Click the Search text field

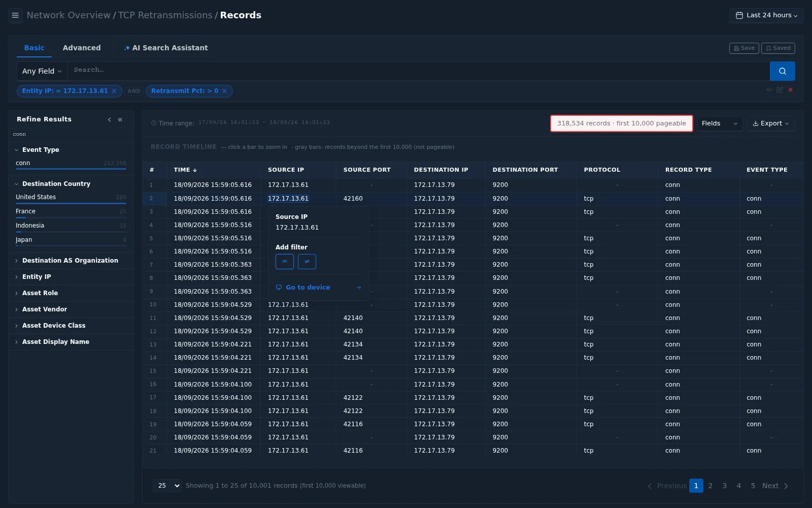(419, 71)
